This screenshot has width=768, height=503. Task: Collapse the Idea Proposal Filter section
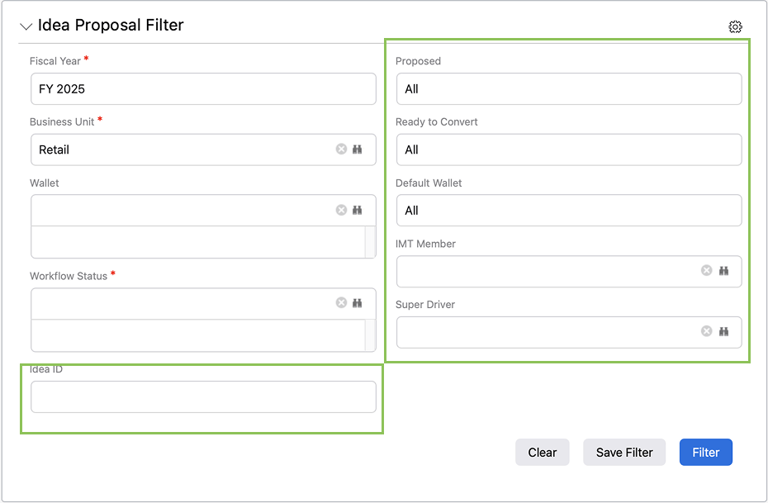26,27
